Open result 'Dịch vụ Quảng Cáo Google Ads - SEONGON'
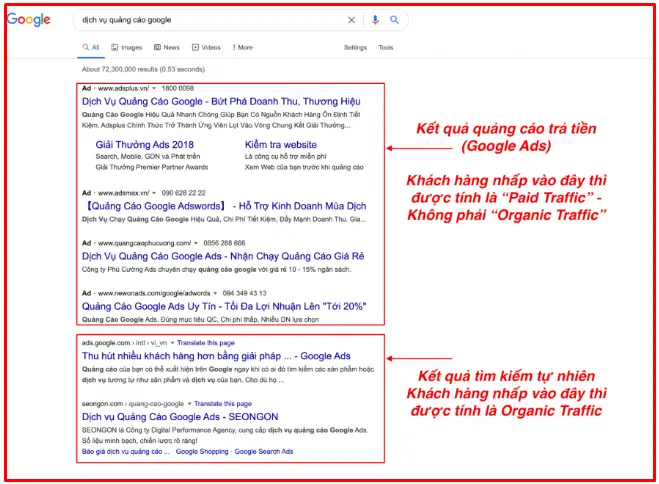Screen dimensions: 659x484 [x=180, y=417]
